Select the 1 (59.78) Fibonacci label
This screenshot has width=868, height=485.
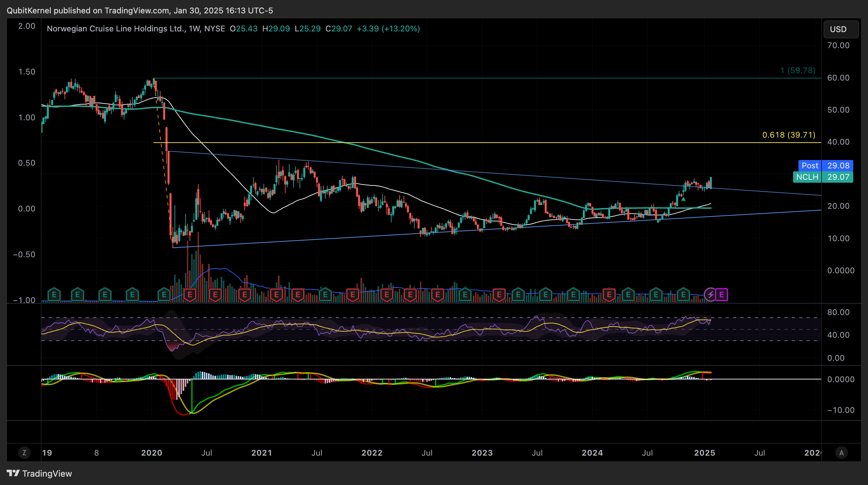(798, 70)
